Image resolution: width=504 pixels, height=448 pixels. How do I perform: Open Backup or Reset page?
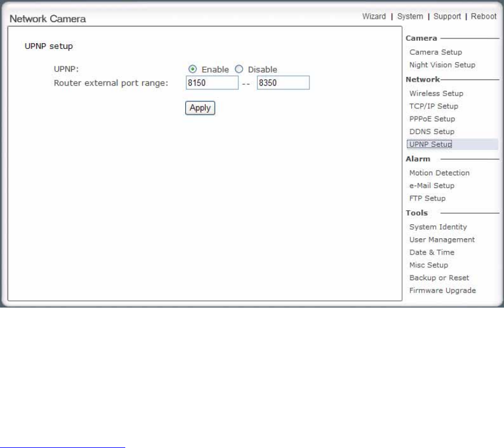[439, 278]
